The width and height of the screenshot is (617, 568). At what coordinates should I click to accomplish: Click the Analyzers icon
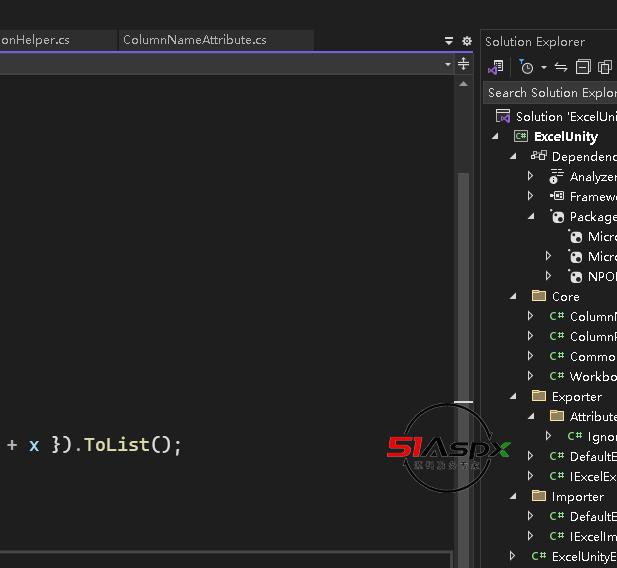pyautogui.click(x=556, y=176)
